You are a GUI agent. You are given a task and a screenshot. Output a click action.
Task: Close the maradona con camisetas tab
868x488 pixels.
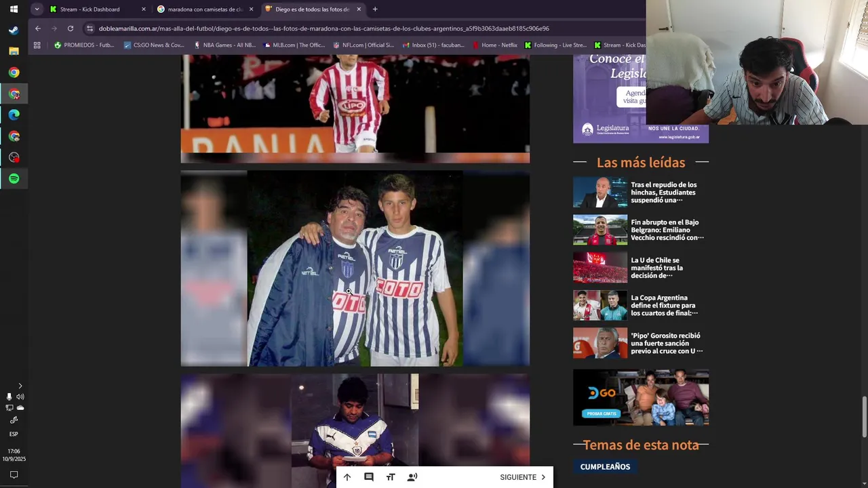(x=252, y=9)
